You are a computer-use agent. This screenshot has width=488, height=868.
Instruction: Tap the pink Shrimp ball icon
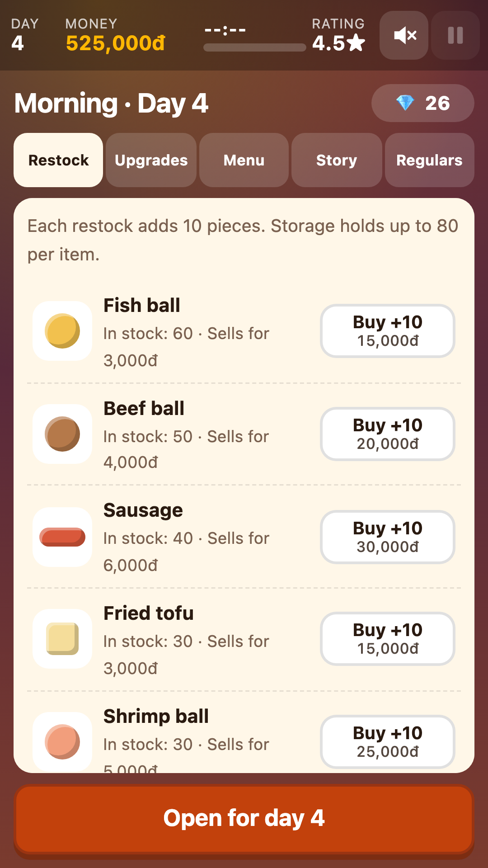[x=62, y=742]
